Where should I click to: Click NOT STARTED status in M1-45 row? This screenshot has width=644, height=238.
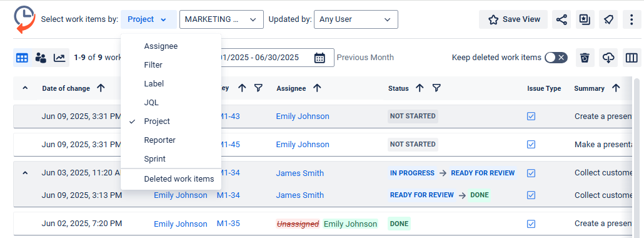coord(413,144)
